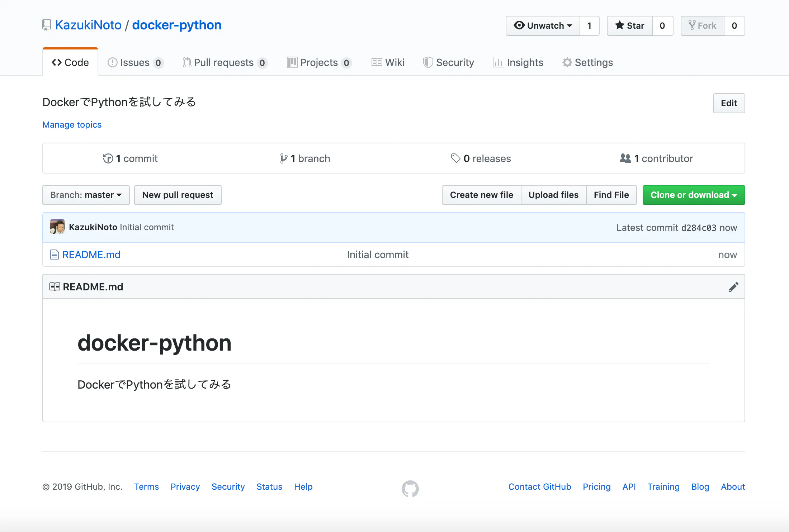
Task: Switch to the Insights tab
Action: pos(518,62)
